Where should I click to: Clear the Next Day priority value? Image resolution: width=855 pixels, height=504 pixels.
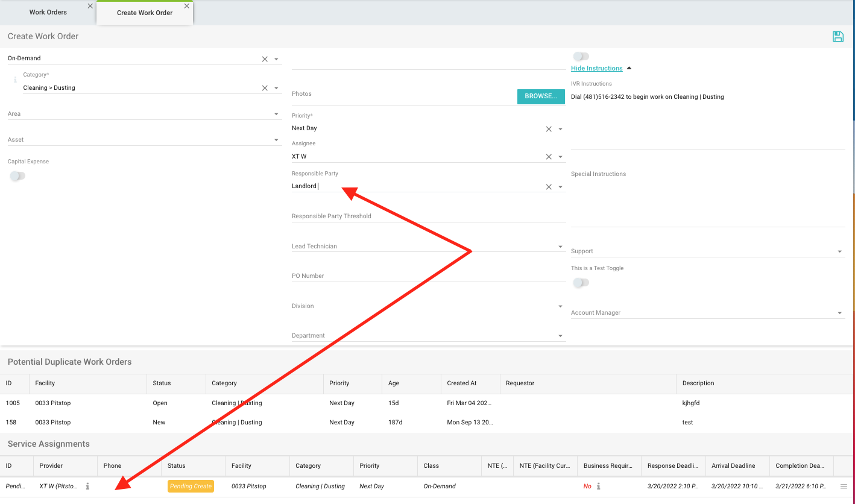[549, 129]
